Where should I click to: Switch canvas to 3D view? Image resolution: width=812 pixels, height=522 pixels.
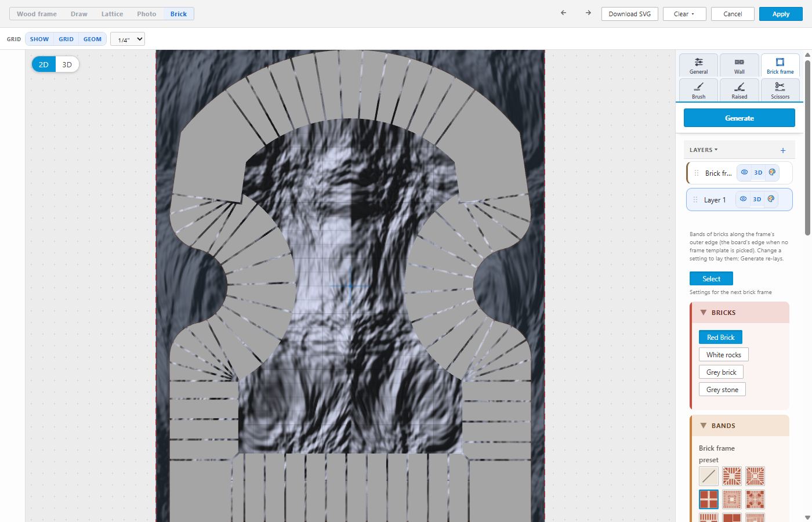point(67,64)
